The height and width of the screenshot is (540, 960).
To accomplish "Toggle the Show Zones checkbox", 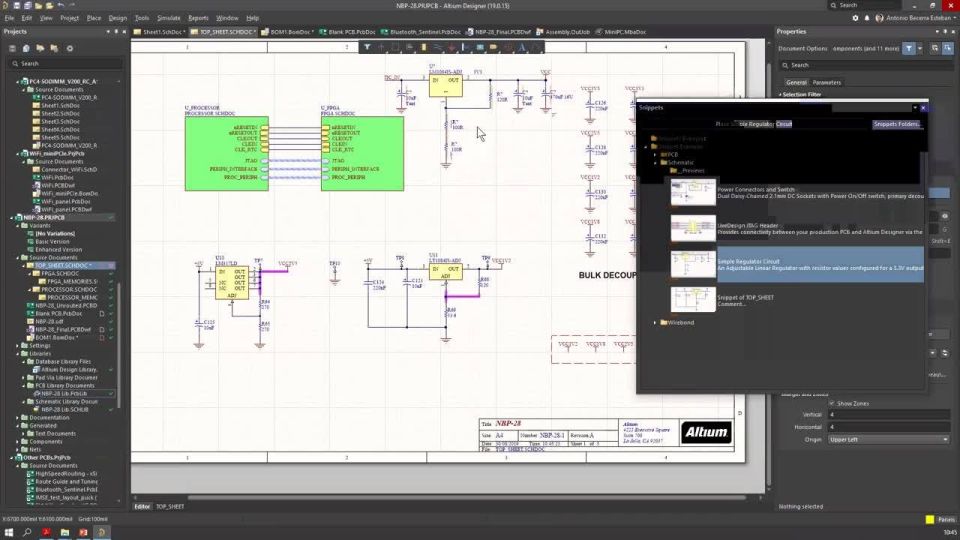I will tap(831, 403).
